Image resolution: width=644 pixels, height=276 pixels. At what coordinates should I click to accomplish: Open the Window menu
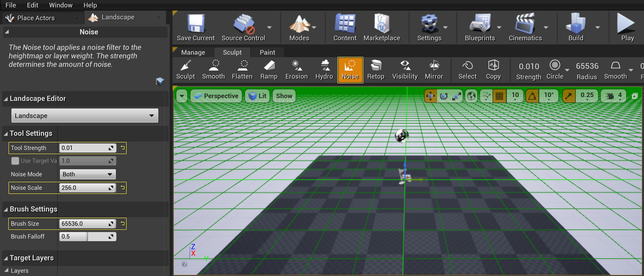pos(60,5)
